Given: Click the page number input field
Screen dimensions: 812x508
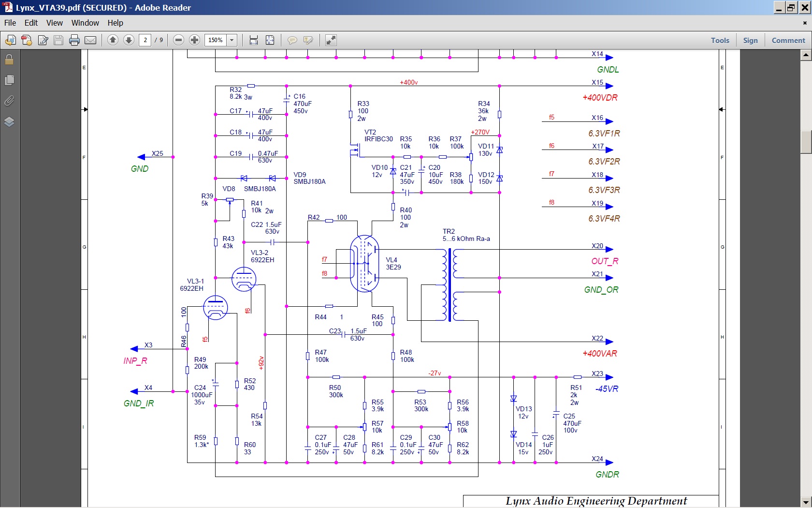Looking at the screenshot, I should click(145, 40).
